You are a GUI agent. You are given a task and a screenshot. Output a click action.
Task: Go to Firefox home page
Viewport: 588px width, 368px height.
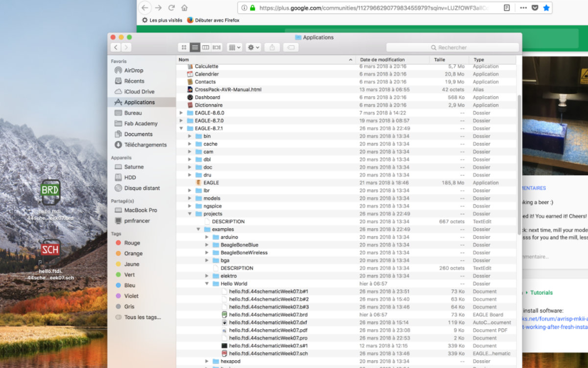[x=184, y=8]
